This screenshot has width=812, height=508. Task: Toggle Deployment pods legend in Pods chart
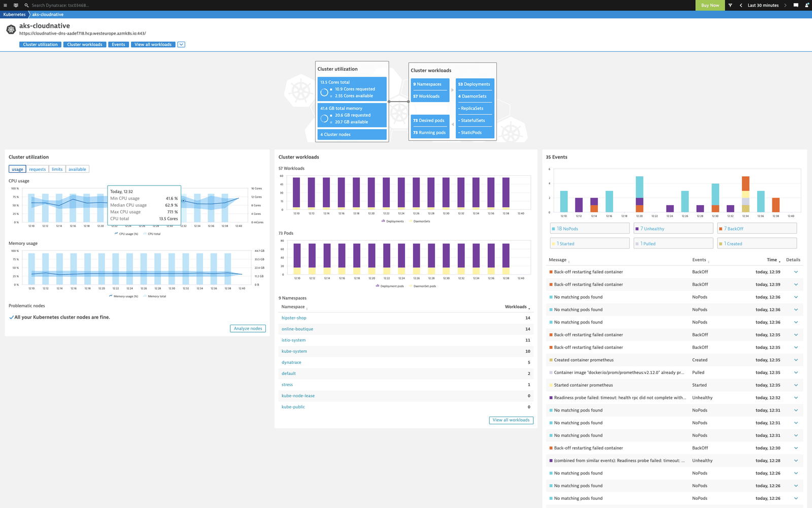[390, 286]
